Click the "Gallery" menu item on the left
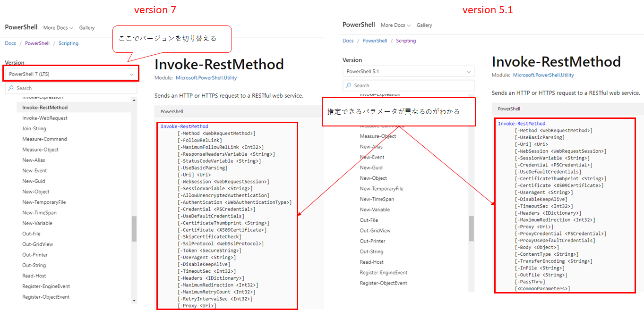Viewport: 644px width, 310px height. click(87, 28)
